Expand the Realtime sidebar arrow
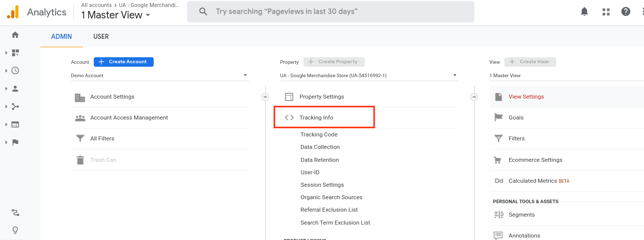 point(6,71)
